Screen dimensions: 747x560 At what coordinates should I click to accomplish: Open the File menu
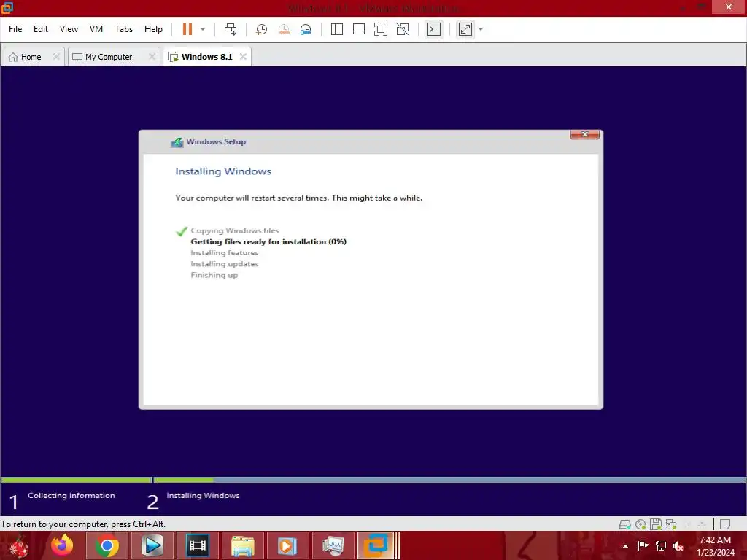(x=15, y=29)
